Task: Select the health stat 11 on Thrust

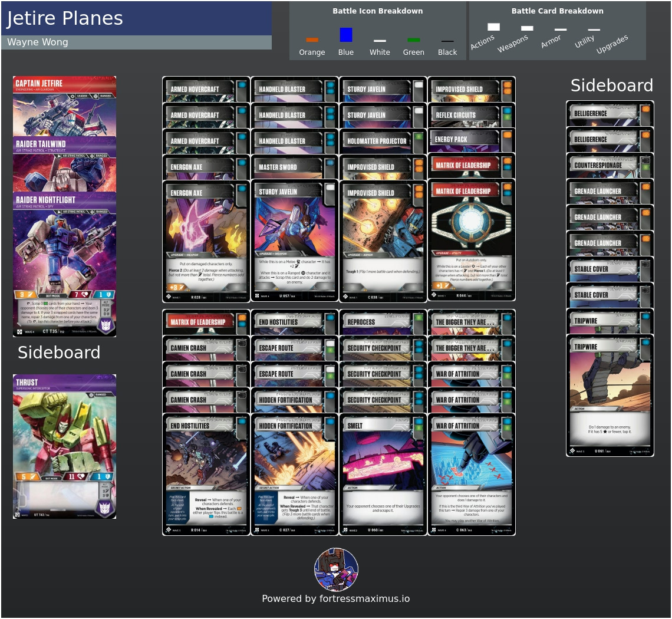Action: pyautogui.click(x=76, y=477)
